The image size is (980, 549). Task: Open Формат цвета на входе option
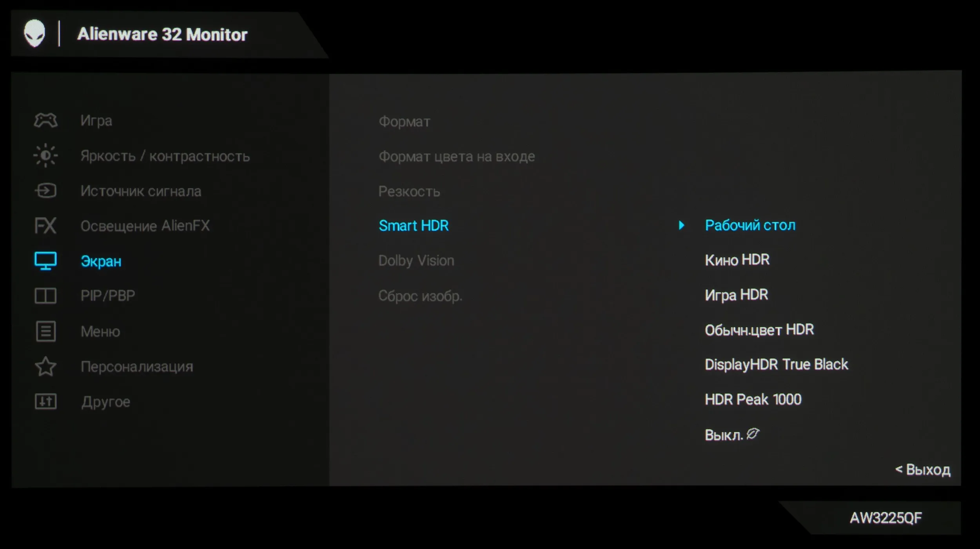click(x=457, y=156)
